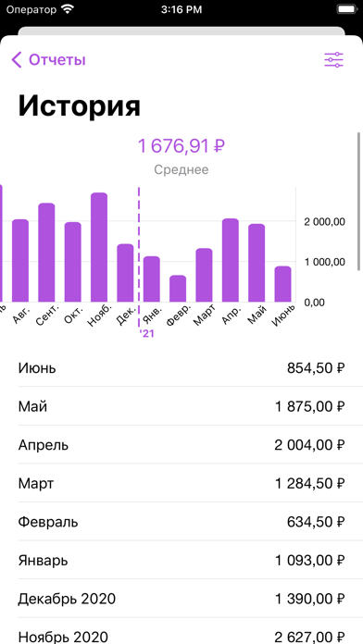363x644 pixels.
Task: Select the Март bar in chart
Action: [x=205, y=275]
